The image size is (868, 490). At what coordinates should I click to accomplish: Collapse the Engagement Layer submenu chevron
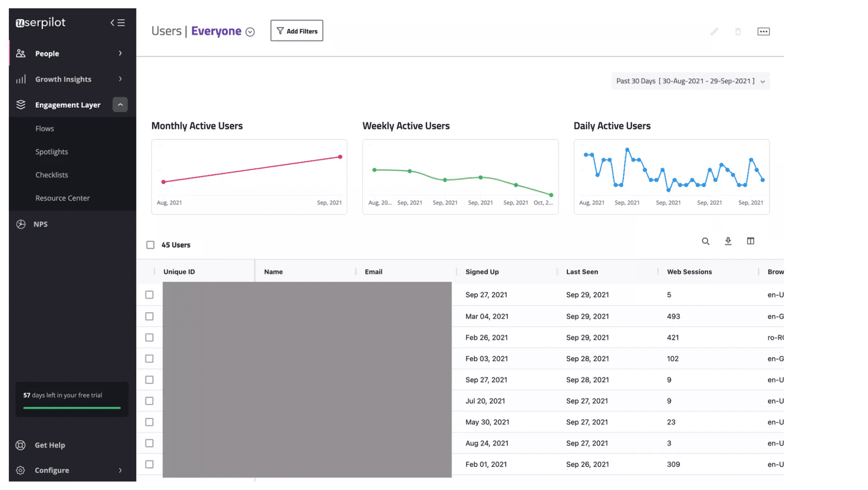120,105
